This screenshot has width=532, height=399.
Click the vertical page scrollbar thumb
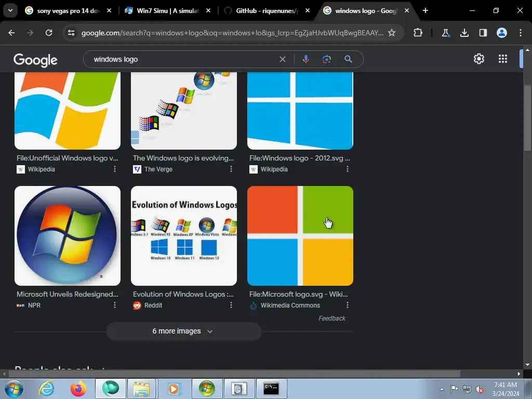click(x=528, y=117)
